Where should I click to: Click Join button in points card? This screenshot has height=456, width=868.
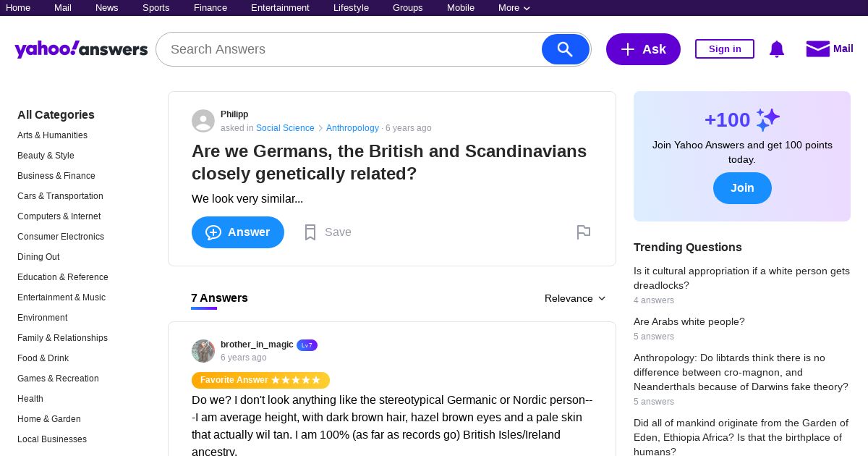click(x=742, y=188)
